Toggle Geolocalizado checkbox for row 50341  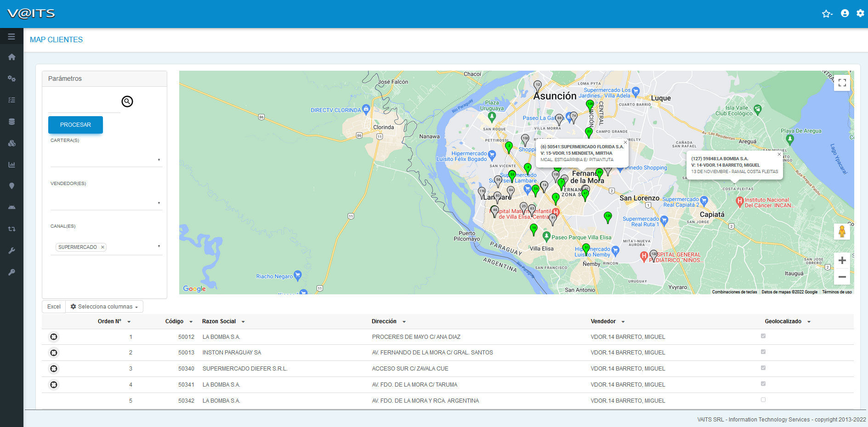tap(763, 384)
